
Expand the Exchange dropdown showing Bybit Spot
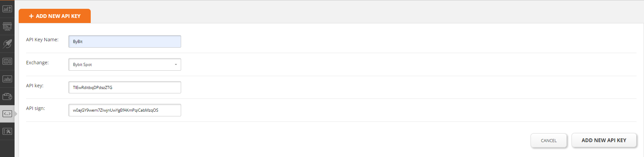tap(125, 64)
